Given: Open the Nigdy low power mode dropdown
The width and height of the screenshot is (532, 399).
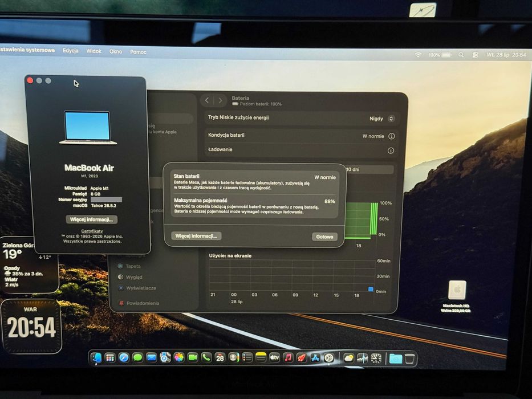Looking at the screenshot, I should 381,119.
